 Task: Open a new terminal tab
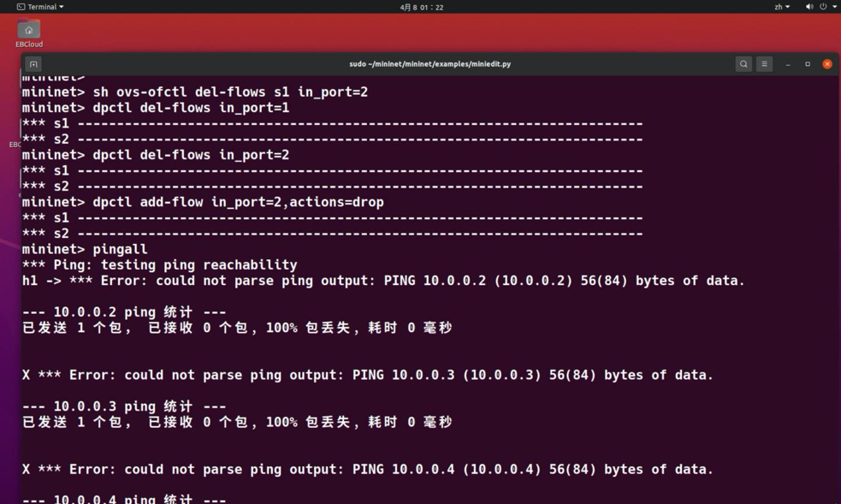point(33,64)
